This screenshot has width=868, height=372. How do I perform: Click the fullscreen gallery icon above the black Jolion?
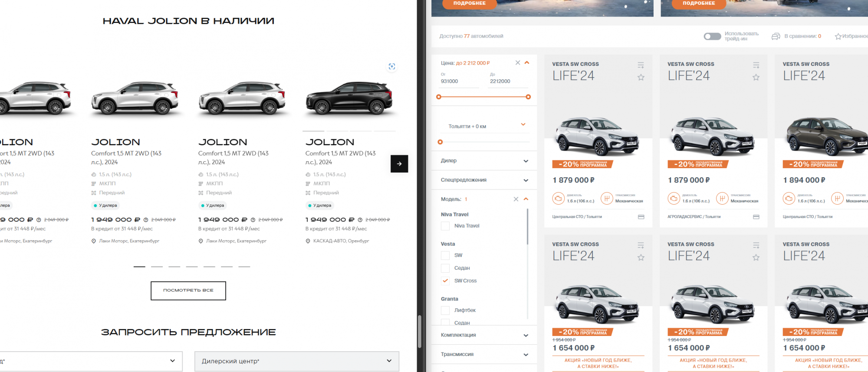pyautogui.click(x=392, y=66)
